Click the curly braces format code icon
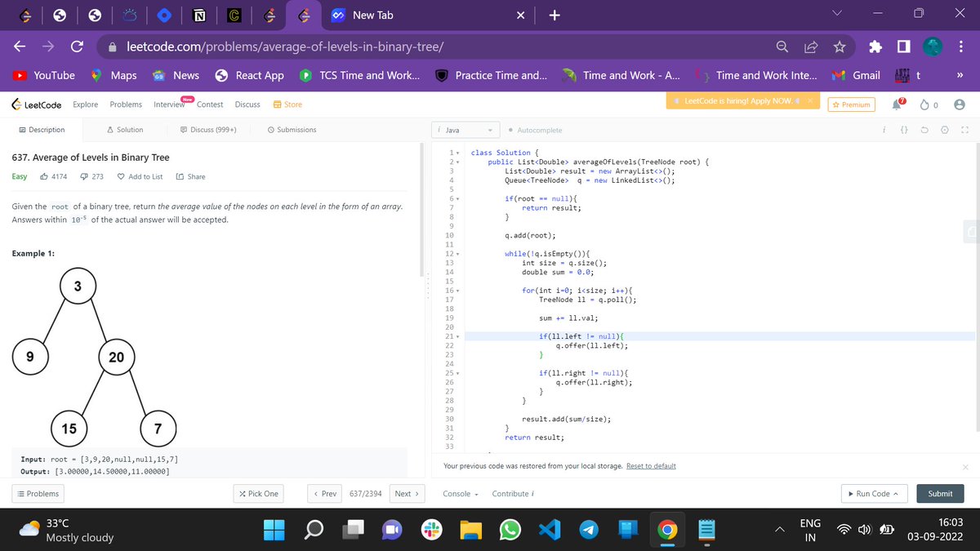This screenshot has width=980, height=551. tap(904, 130)
